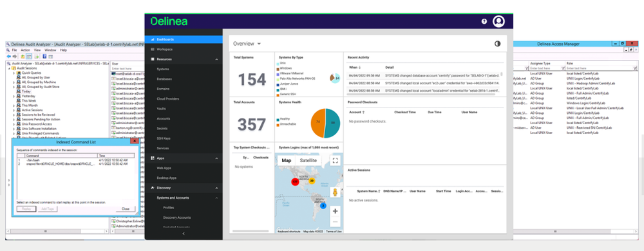644x251 pixels.
Task: Click Terms of Use link on map
Action: [x=334, y=232]
